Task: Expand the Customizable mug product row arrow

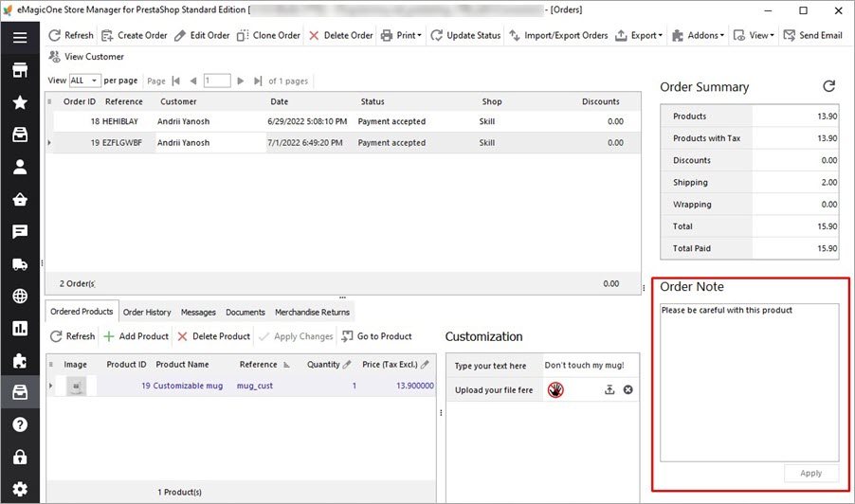Action: pos(50,386)
